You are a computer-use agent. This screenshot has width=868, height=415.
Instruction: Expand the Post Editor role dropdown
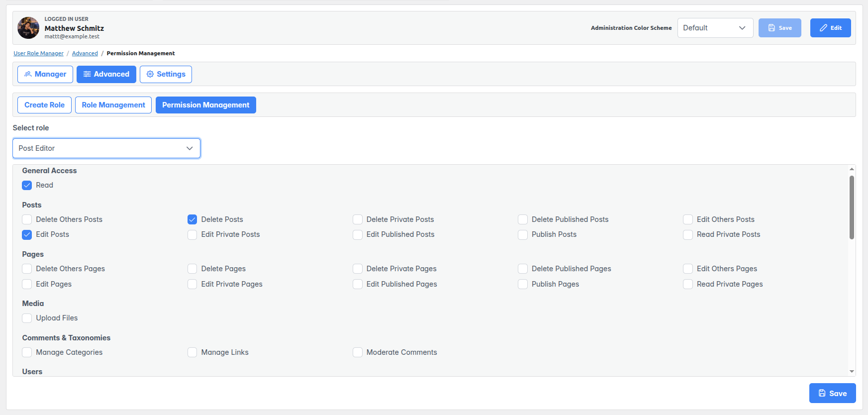106,148
